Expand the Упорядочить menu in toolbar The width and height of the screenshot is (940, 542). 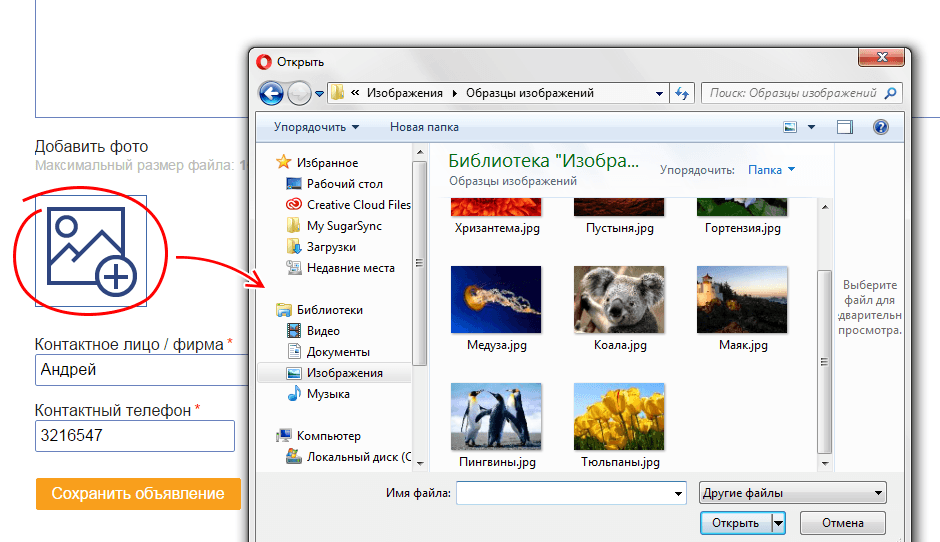click(x=316, y=127)
